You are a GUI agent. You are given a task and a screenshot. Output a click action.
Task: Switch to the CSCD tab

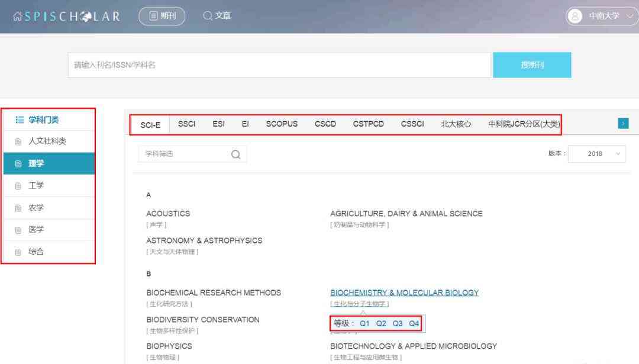pyautogui.click(x=325, y=123)
